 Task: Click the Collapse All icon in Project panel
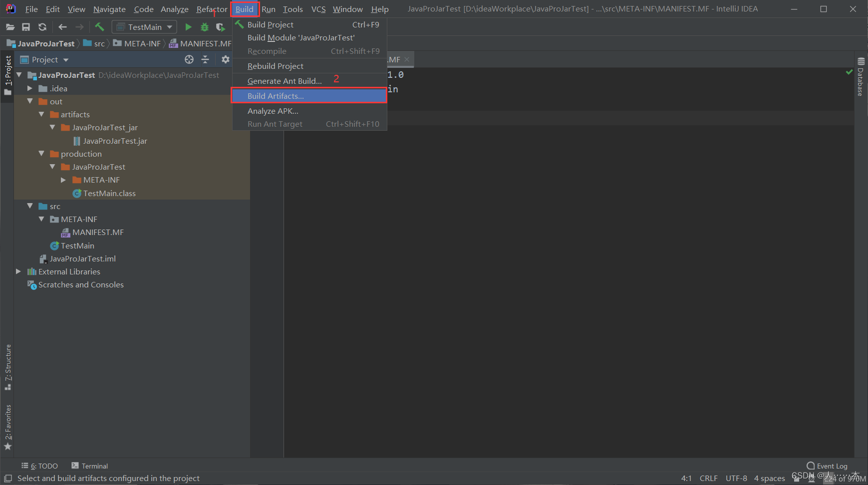point(205,59)
